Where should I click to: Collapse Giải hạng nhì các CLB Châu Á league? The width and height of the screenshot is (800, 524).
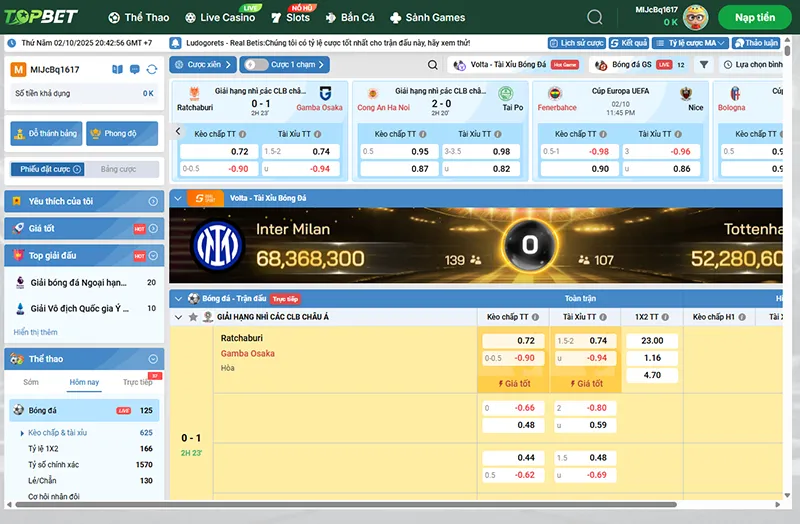pyautogui.click(x=178, y=317)
